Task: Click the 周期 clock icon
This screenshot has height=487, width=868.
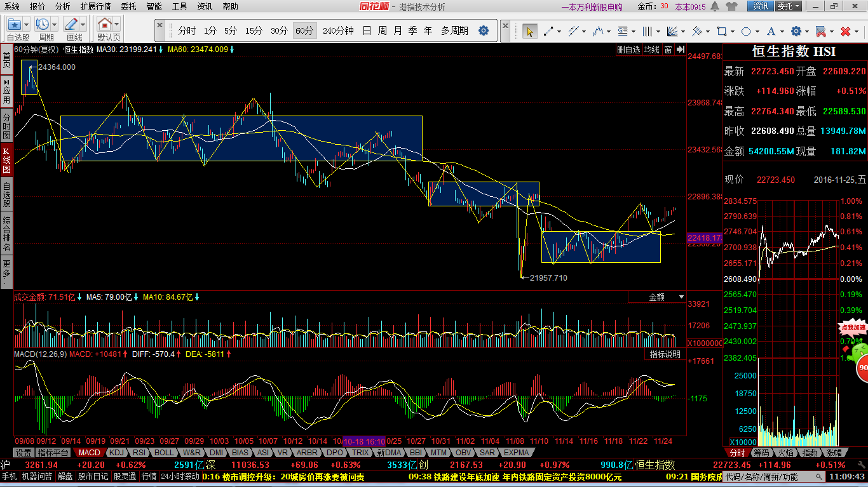Action: pyautogui.click(x=43, y=25)
